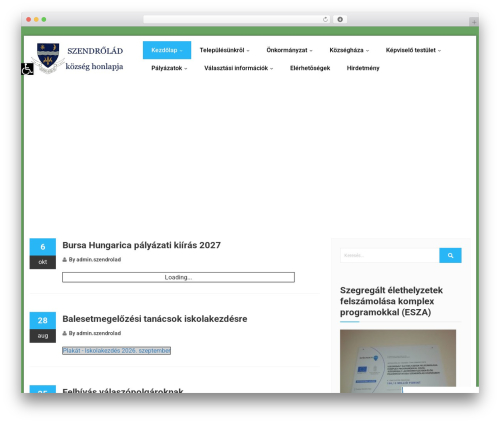Click the browser address bar

click(237, 20)
